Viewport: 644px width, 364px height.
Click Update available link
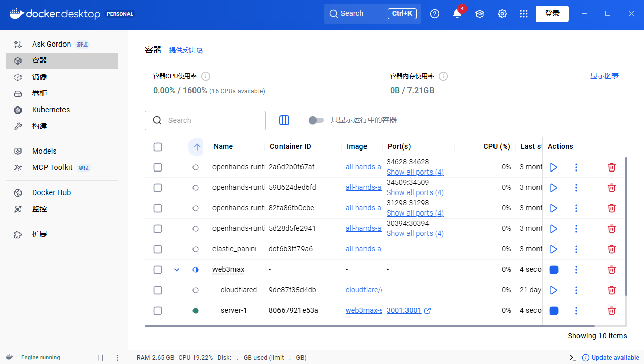[x=611, y=358]
